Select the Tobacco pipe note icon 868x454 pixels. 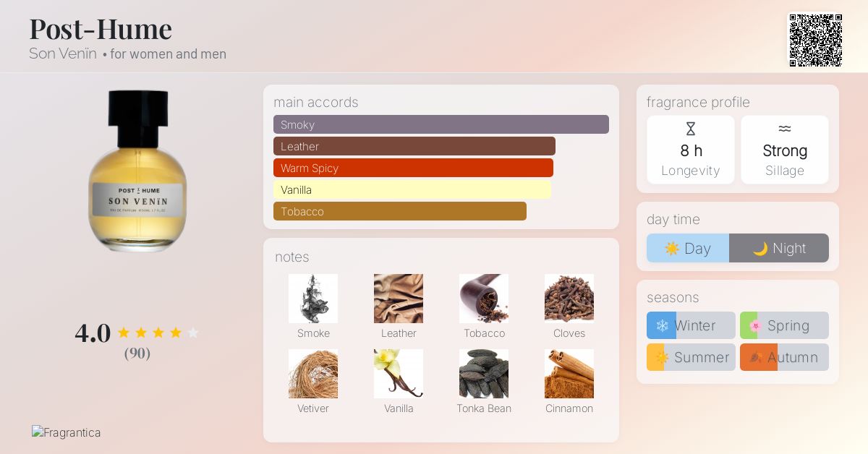coord(484,299)
